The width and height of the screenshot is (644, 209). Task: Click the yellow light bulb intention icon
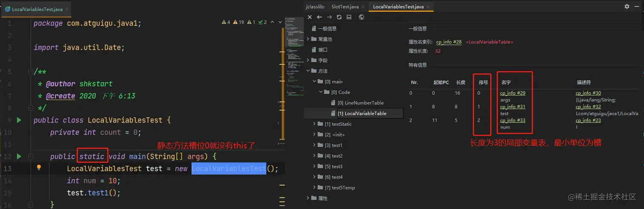tap(39, 168)
